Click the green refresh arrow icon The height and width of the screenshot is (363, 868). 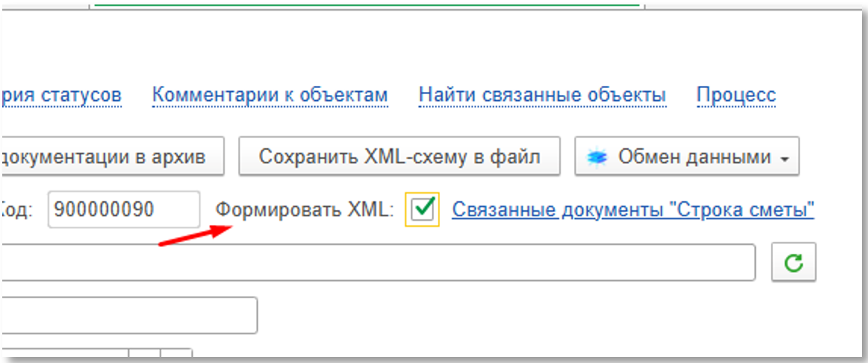coord(793,263)
